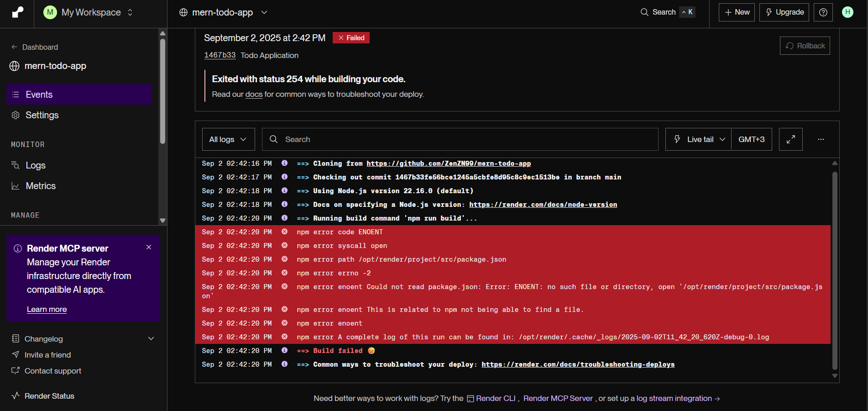Click the GMT+3 timezone button

point(752,139)
